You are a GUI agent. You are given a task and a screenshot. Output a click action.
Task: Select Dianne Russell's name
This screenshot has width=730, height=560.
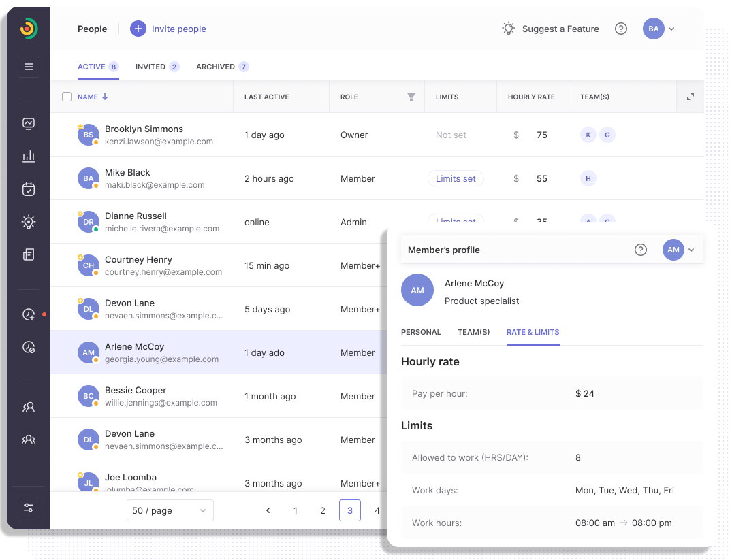(x=136, y=216)
